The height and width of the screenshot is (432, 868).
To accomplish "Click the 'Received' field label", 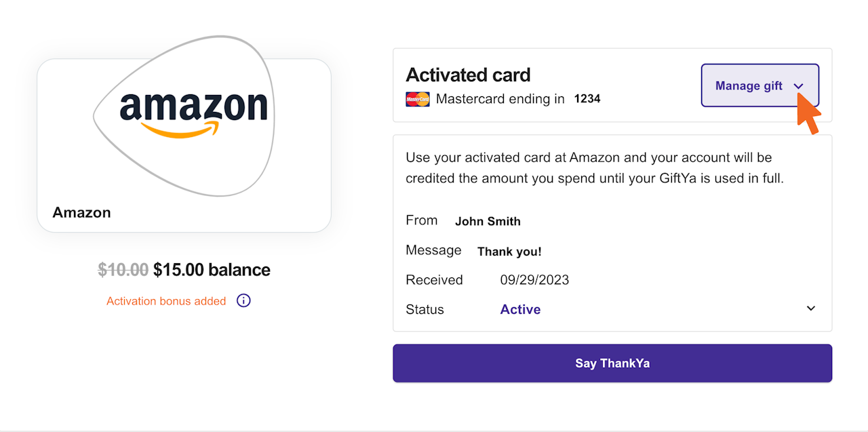I will click(434, 280).
